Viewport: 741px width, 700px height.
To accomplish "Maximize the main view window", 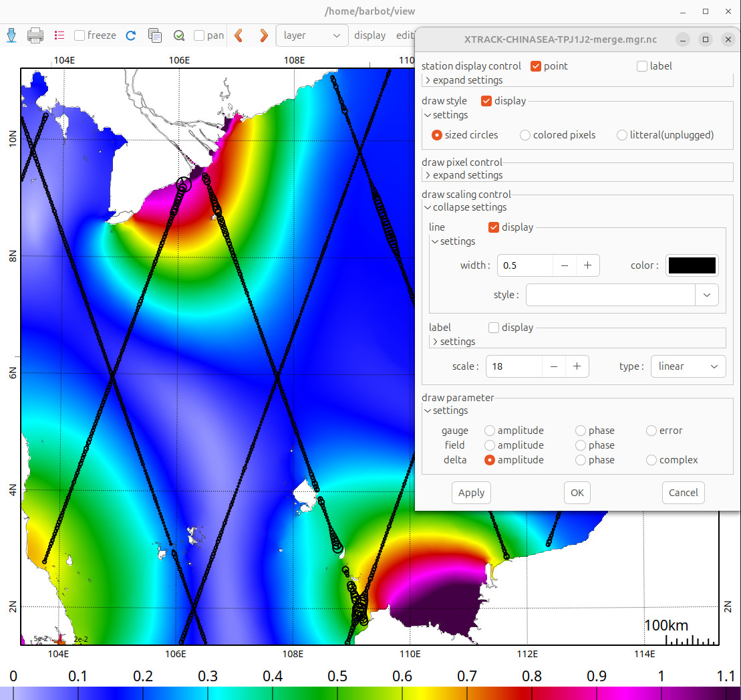I will 706,12.
